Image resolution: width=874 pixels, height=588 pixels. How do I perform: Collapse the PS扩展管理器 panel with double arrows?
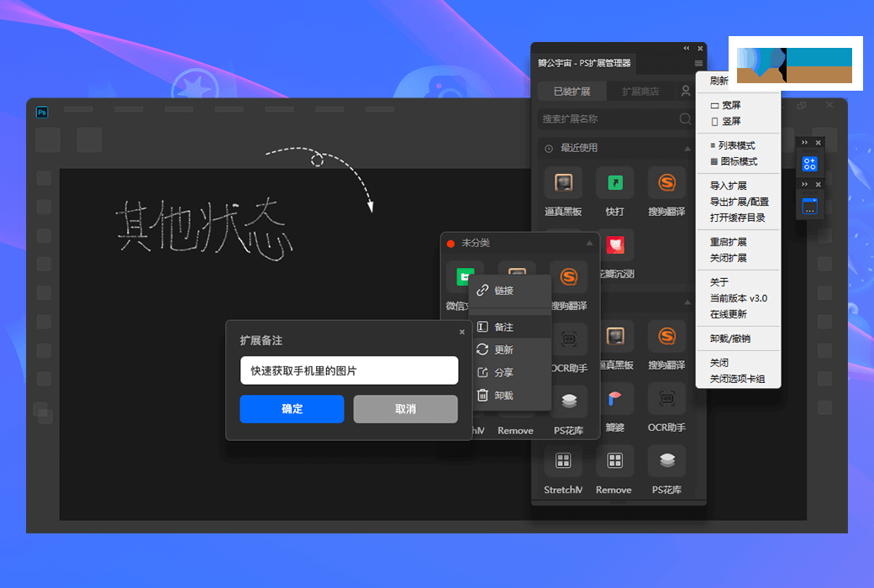coord(686,49)
